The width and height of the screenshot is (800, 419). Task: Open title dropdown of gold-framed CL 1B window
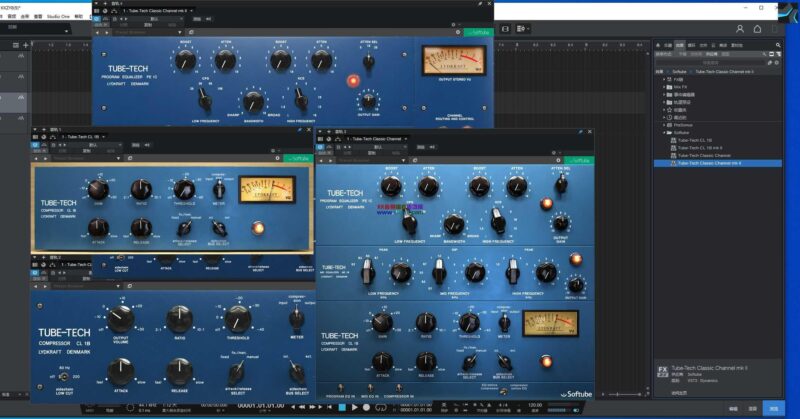[x=104, y=137]
